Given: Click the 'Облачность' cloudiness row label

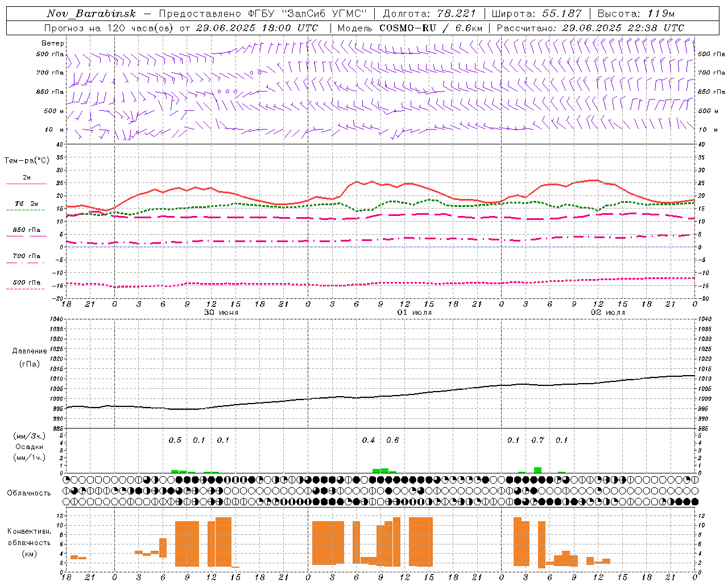Looking at the screenshot, I should coord(29,493).
